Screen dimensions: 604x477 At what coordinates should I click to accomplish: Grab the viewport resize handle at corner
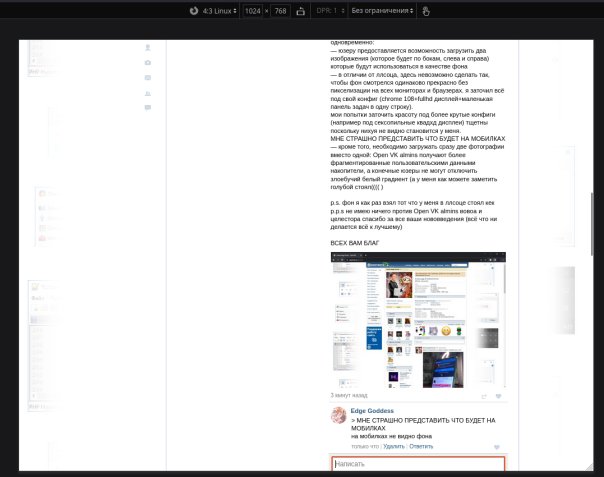point(589,467)
